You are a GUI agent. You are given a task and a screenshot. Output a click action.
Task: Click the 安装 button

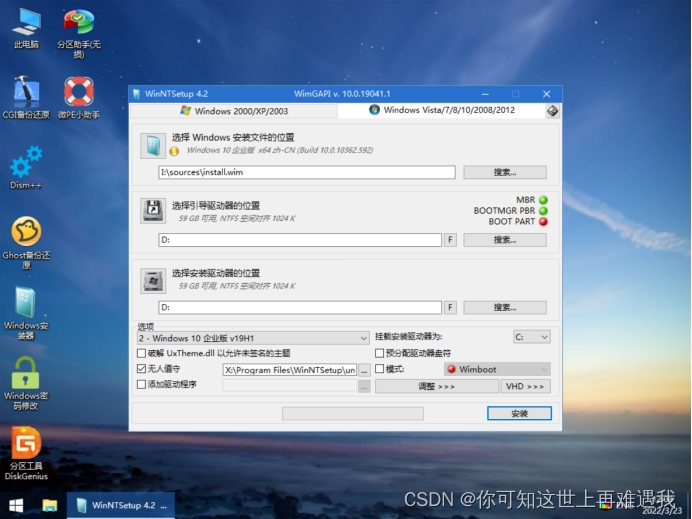[519, 413]
